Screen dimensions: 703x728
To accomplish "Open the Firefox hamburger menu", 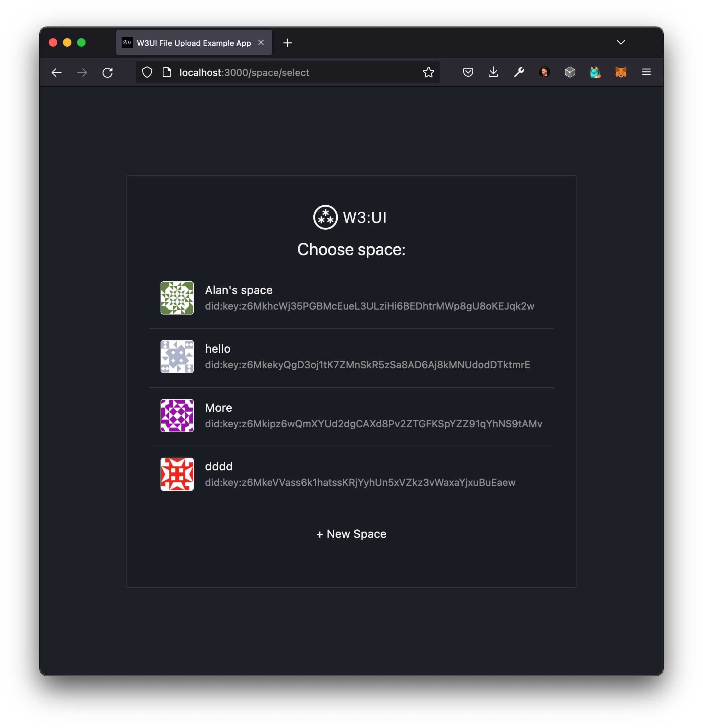I will coord(646,72).
